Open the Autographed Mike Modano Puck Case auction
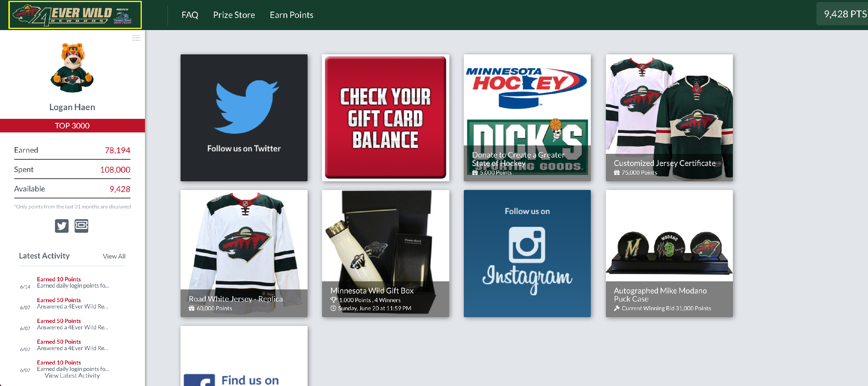This screenshot has width=868, height=386. pyautogui.click(x=669, y=253)
